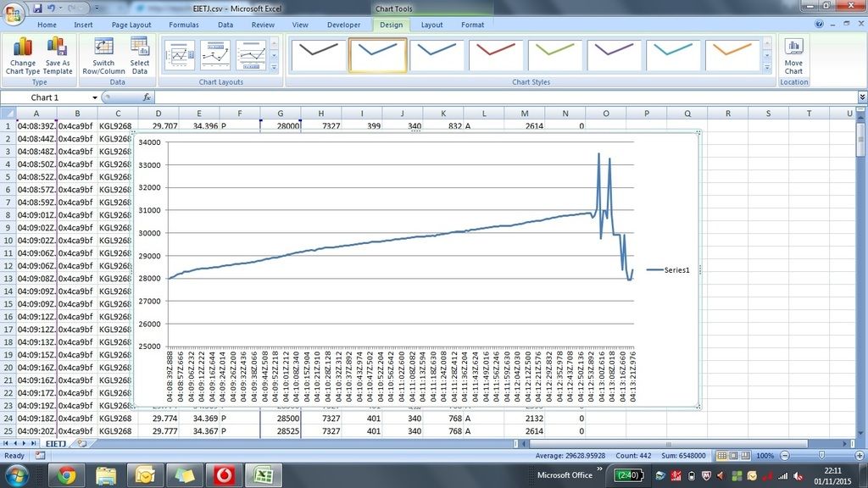Open Excel Help question mark

[x=820, y=25]
